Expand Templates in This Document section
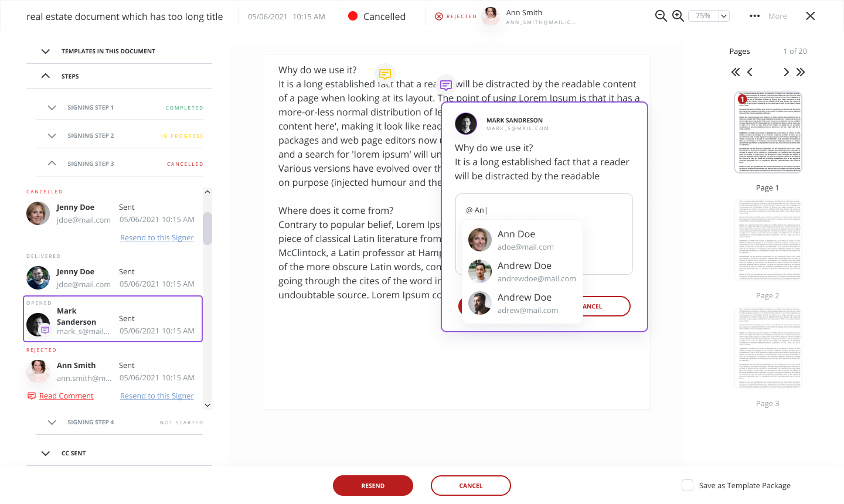The height and width of the screenshot is (504, 844). click(x=46, y=52)
